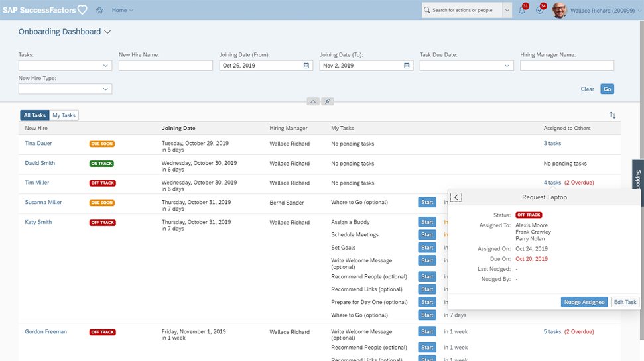Click the New Hire Name input field
644x361 pixels.
165,66
